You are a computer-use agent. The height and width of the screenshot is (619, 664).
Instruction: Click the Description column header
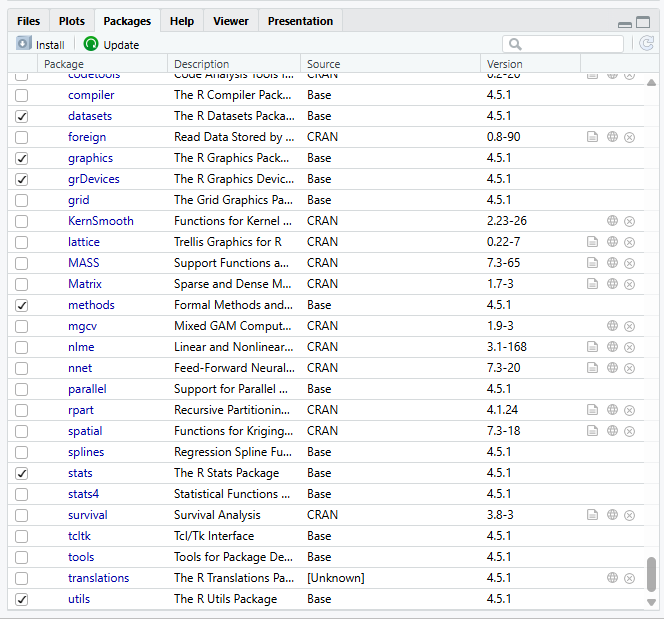(x=234, y=64)
